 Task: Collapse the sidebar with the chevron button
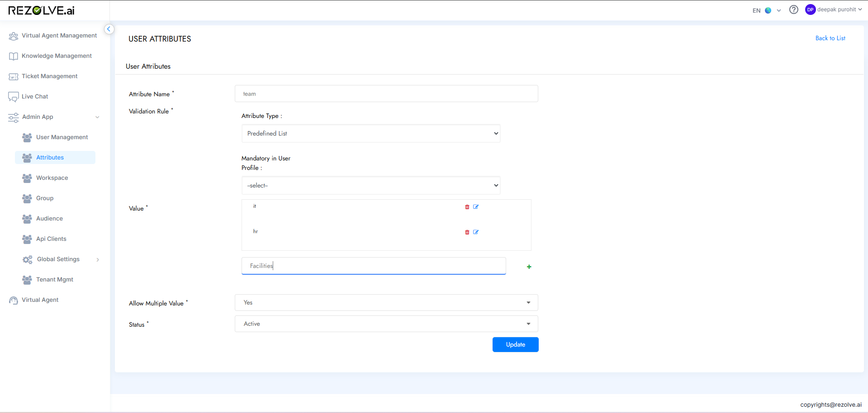[x=109, y=29]
